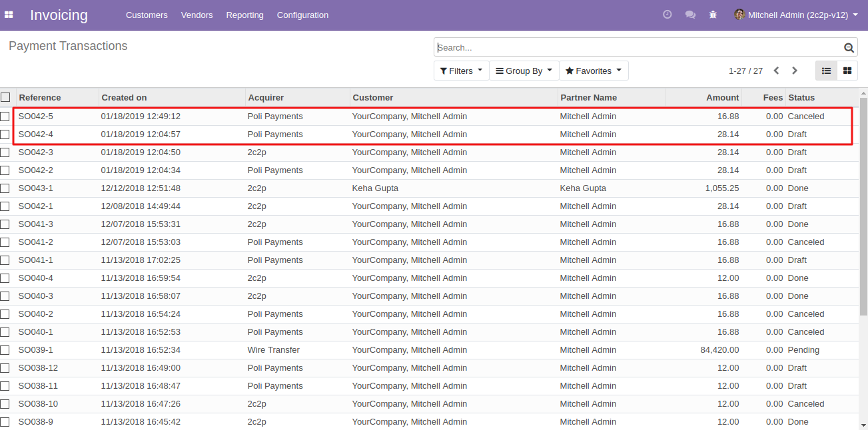The image size is (868, 430).
Task: Focus the Search input field
Action: click(x=638, y=48)
